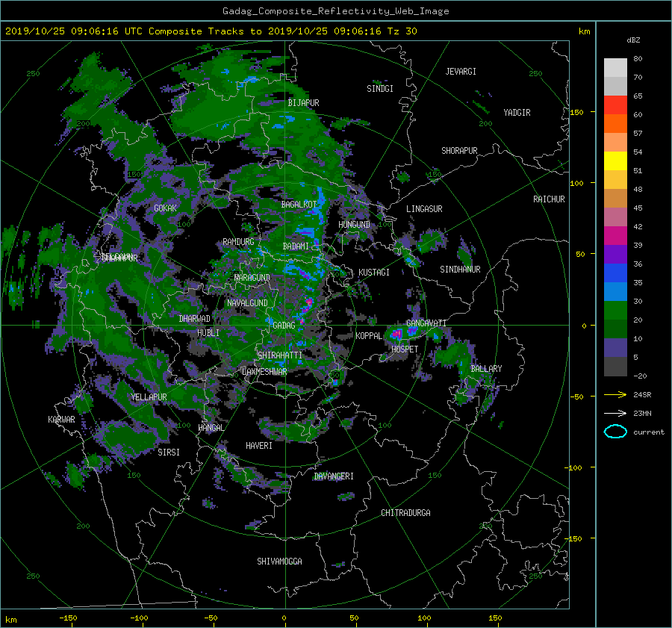Pick the blue 36–35 dBZ color swatch
Viewport: 672px width, 628px height.
tap(615, 273)
